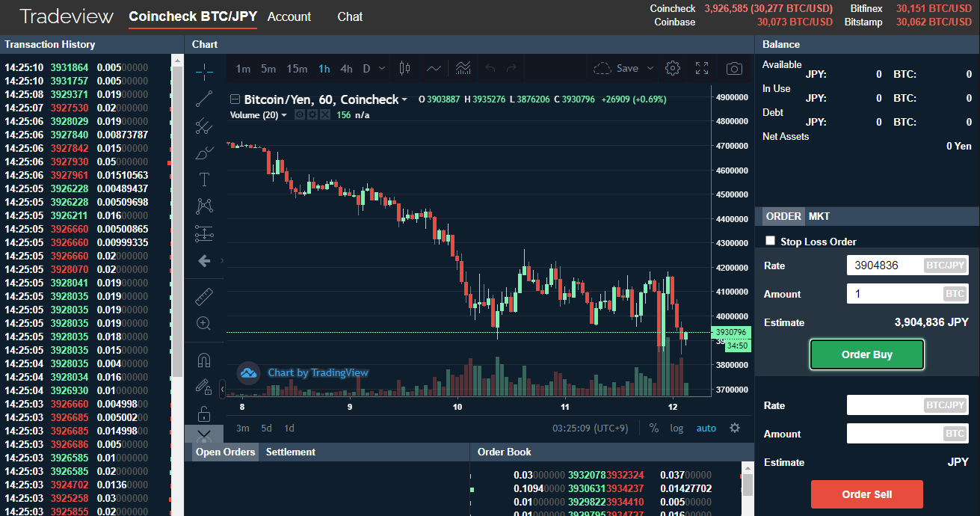This screenshot has width=980, height=516.
Task: Click the Order Sell button
Action: click(x=867, y=494)
